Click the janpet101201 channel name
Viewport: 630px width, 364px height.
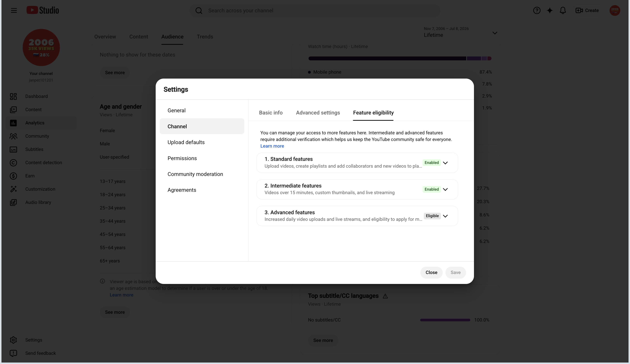click(41, 80)
